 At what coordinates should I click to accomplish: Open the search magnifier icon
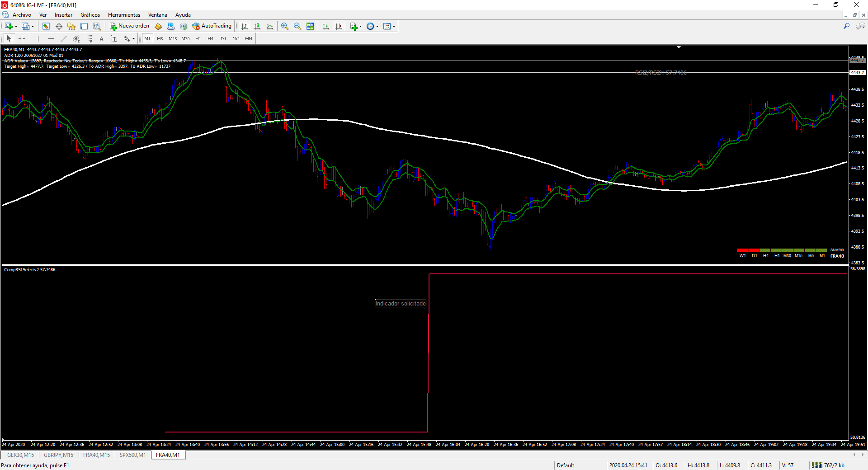coord(846,26)
